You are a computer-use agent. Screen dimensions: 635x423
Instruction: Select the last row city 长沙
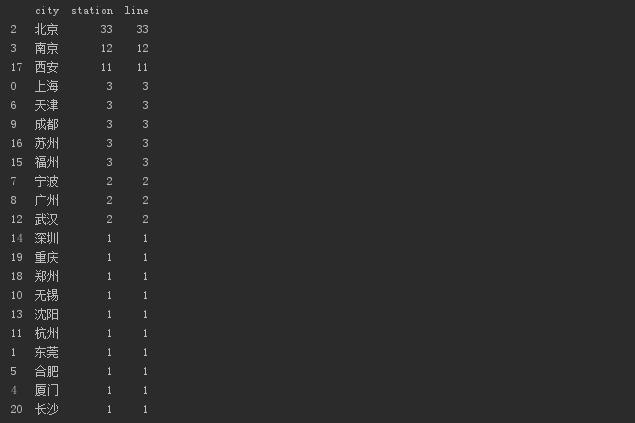47,409
